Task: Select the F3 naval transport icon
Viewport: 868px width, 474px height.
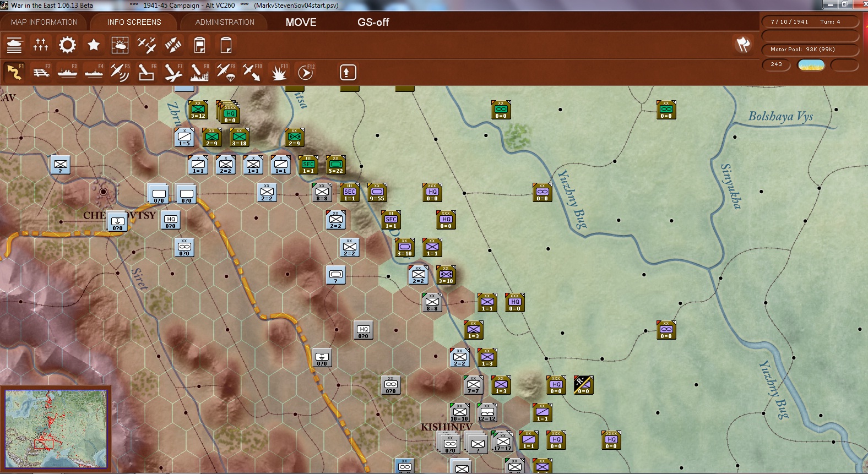Action: coord(67,72)
